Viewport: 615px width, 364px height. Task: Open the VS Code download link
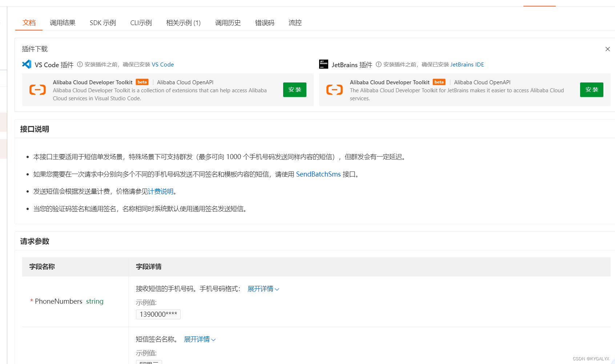click(163, 64)
